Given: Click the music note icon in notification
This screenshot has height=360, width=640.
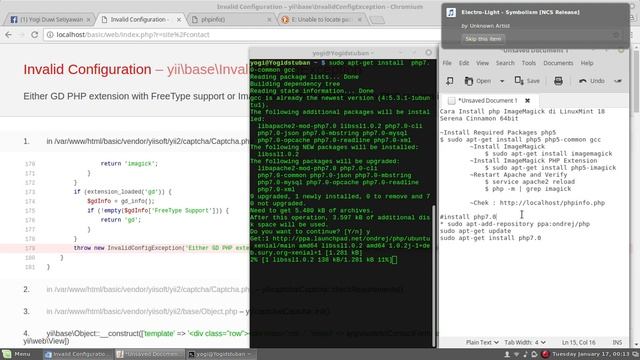Looking at the screenshot, I should (451, 13).
